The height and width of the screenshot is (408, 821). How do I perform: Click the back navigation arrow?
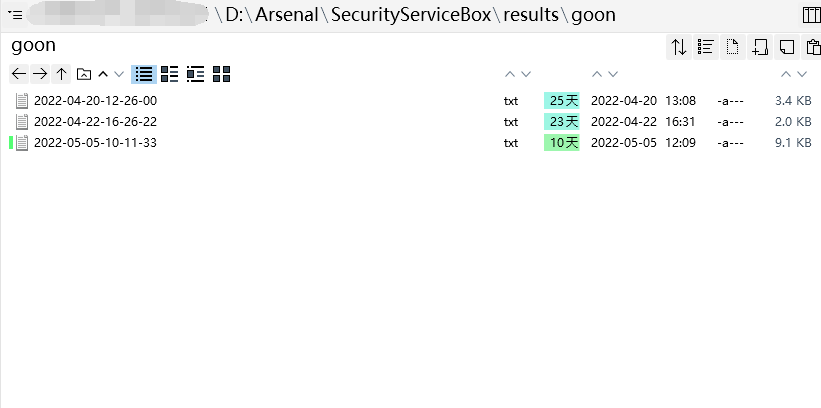18,74
